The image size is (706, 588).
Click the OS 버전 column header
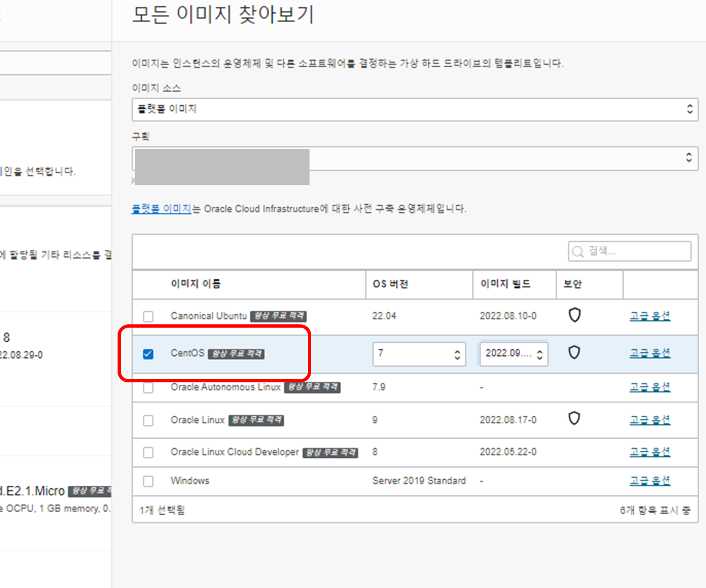(390, 284)
